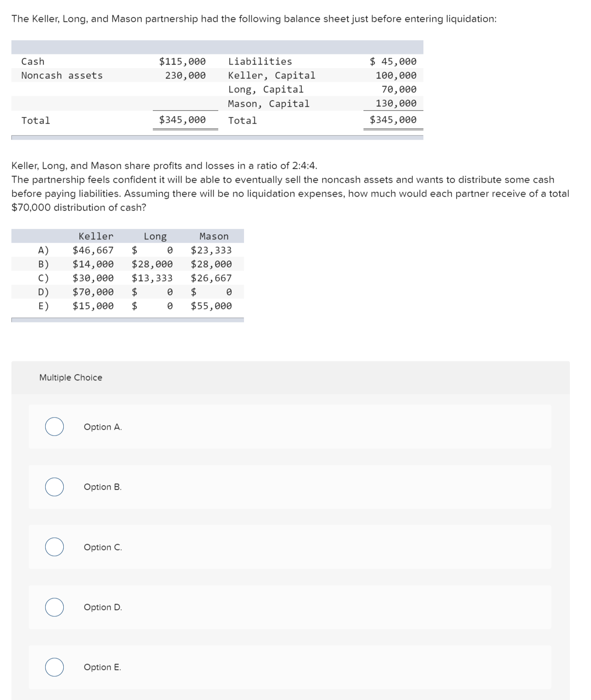This screenshot has width=591, height=700.
Task: Click the Option E label text
Action: pyautogui.click(x=103, y=667)
